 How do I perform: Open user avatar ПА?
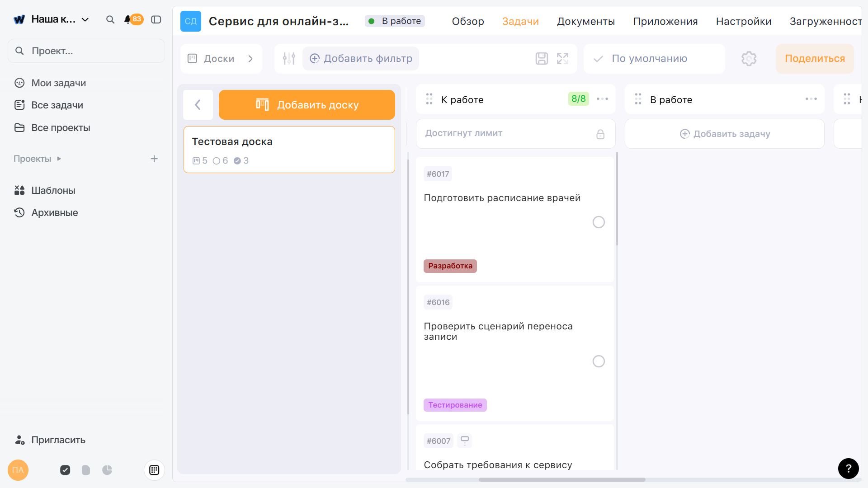pos(18,470)
